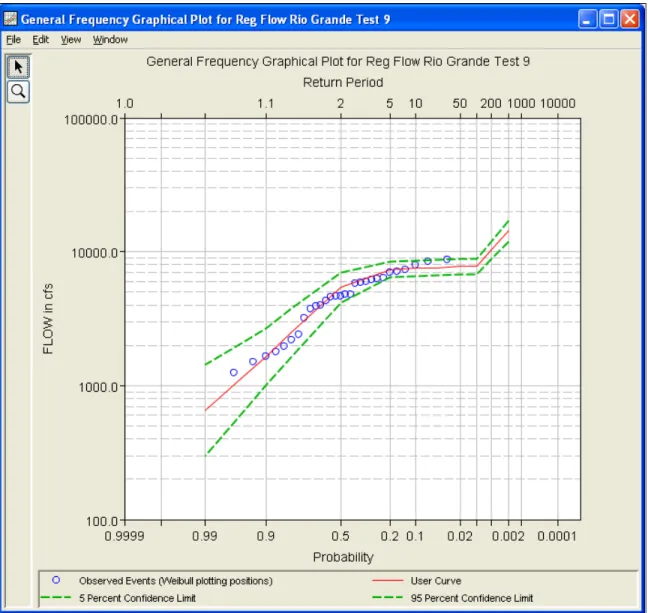Click the Observed Events legend entry
The height and width of the screenshot is (613, 648).
[176, 581]
